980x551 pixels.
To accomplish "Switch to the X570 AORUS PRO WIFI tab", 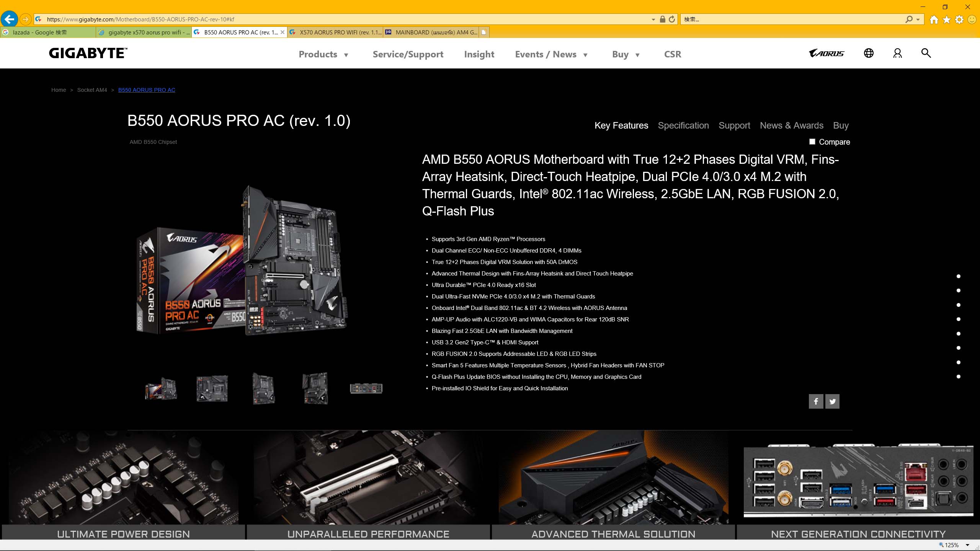I will click(x=335, y=32).
